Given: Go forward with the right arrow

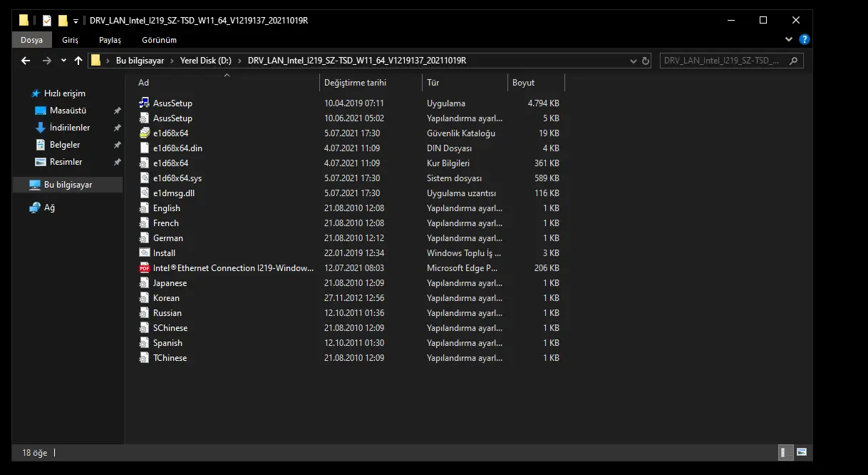Looking at the screenshot, I should [x=47, y=61].
